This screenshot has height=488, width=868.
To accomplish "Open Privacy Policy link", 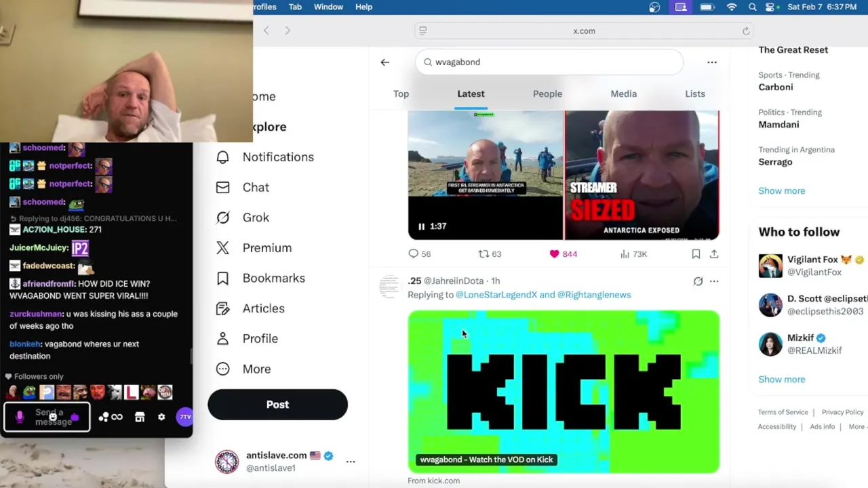I will tap(842, 412).
